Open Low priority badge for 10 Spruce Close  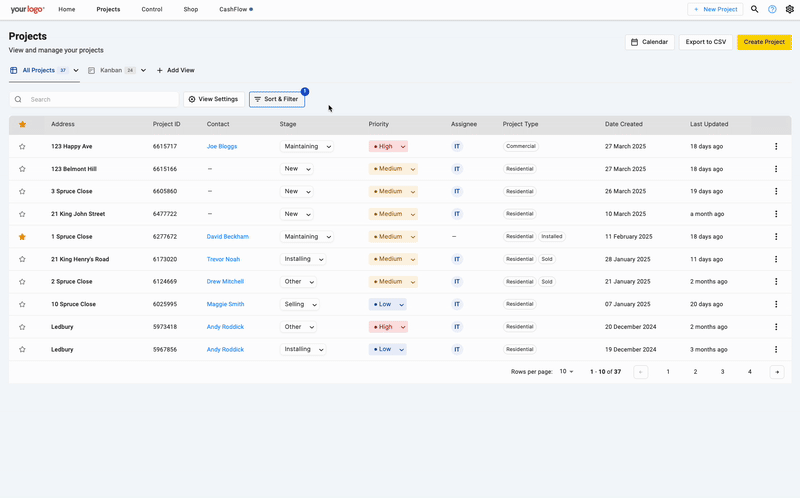click(x=388, y=304)
